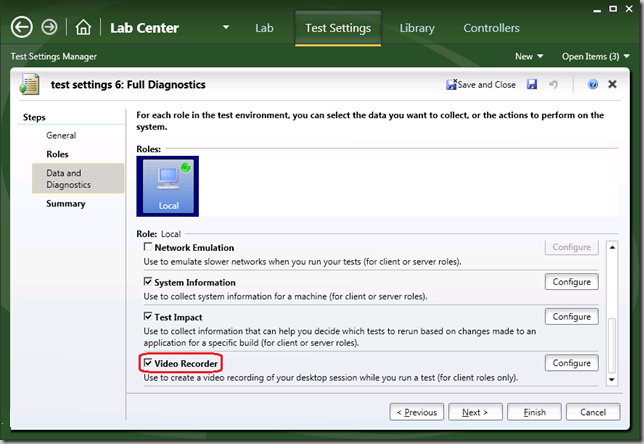The height and width of the screenshot is (444, 644).
Task: Click the Save and Close icon button
Action: (x=481, y=85)
